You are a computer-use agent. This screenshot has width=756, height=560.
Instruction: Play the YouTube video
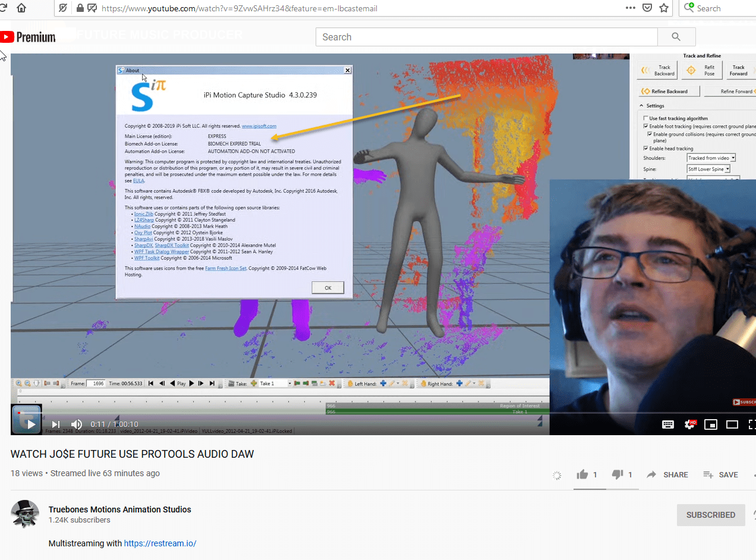pyautogui.click(x=31, y=424)
